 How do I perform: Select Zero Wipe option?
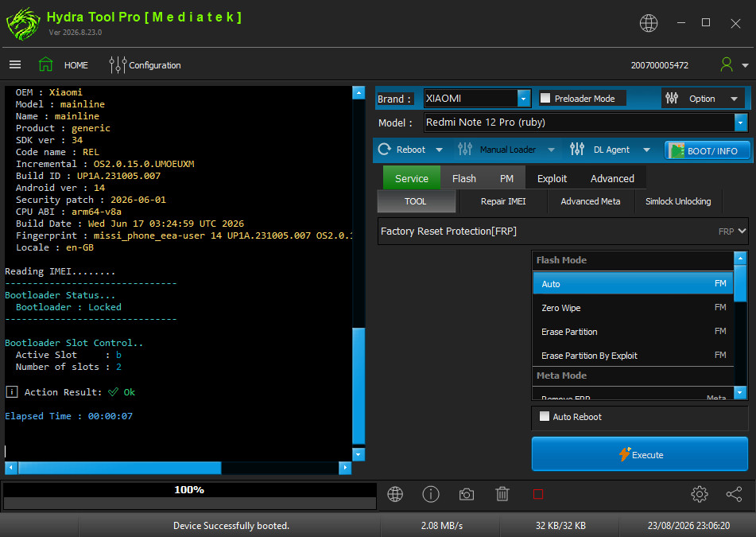[633, 307]
